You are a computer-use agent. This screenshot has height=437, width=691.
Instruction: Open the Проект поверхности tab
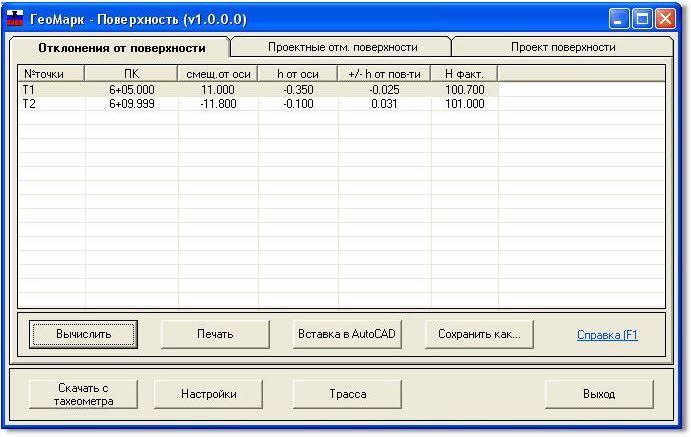click(x=563, y=47)
